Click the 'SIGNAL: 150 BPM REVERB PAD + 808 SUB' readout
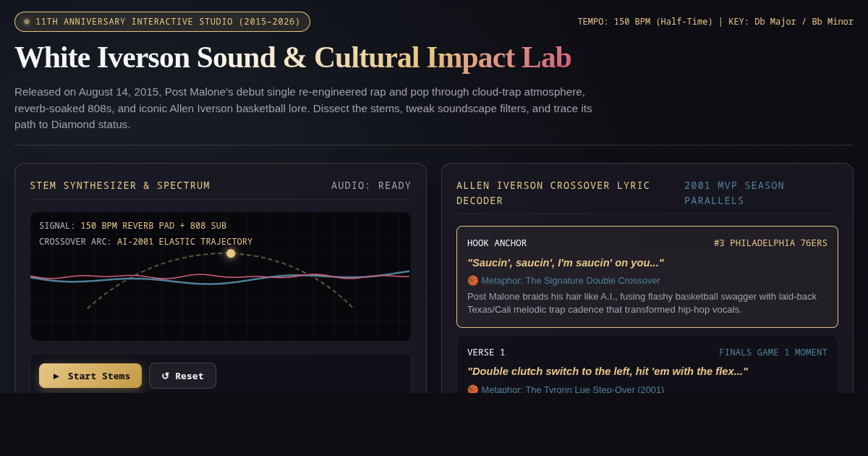Viewport: 868px width, 456px height. pyautogui.click(x=132, y=226)
